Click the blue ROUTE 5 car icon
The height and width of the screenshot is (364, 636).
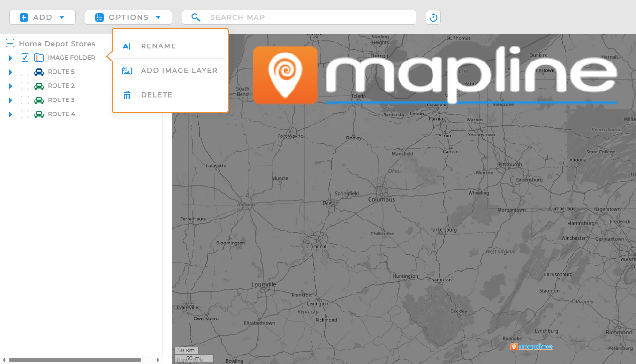click(39, 72)
